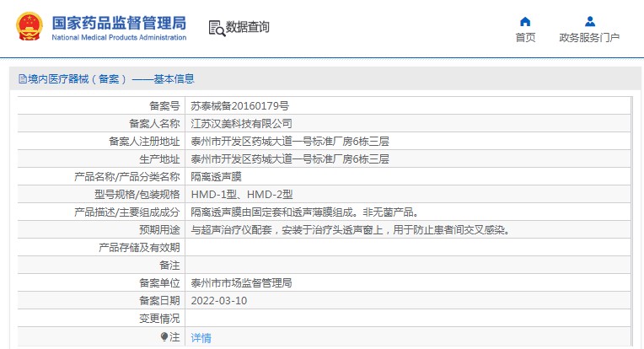
Task: Click the data query magnifier icon
Action: click(217, 28)
